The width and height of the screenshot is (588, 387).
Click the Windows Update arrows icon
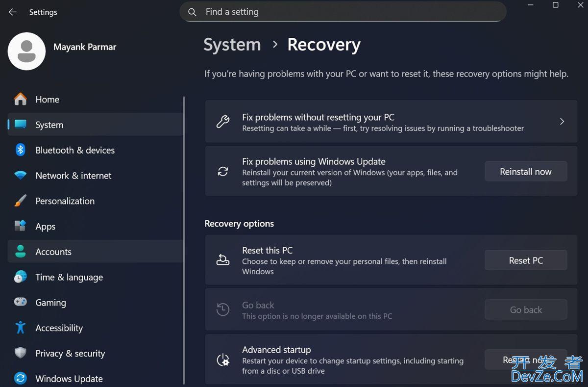21,379
